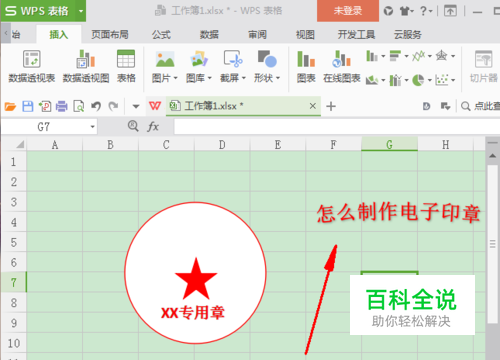This screenshot has height=360, width=500.
Task: Close the 工作簿1.xlsx document tab
Action: point(313,106)
